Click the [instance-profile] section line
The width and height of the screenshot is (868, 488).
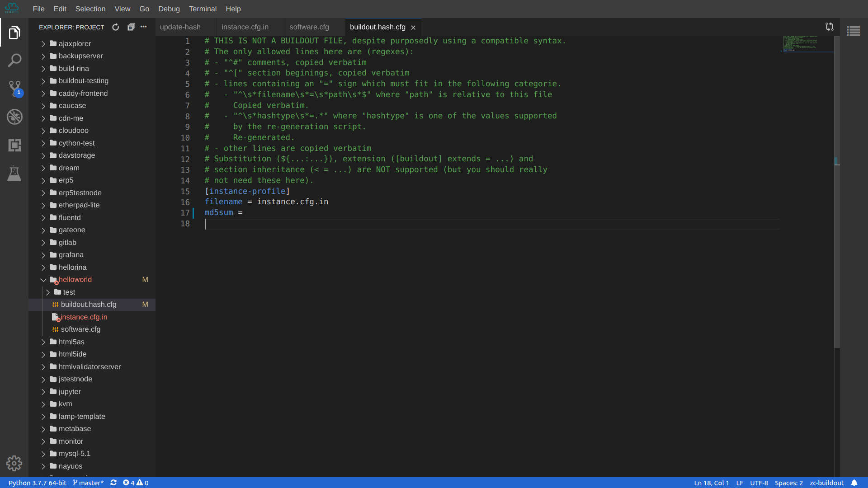[247, 192]
